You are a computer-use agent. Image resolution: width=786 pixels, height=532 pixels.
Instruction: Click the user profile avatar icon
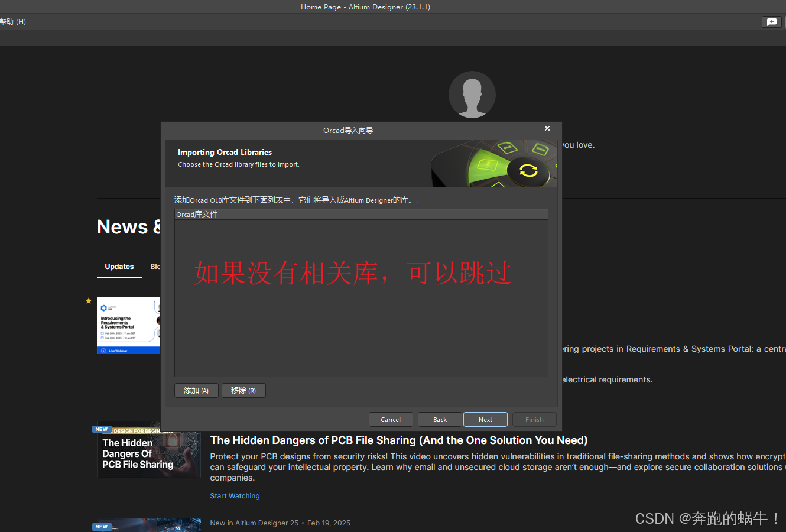(472, 95)
